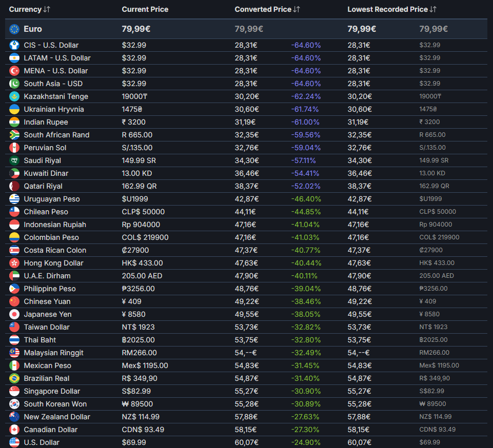Select the 'South African Rand' currency name
Viewport: 493px width, 448px height.
pyautogui.click(x=56, y=135)
